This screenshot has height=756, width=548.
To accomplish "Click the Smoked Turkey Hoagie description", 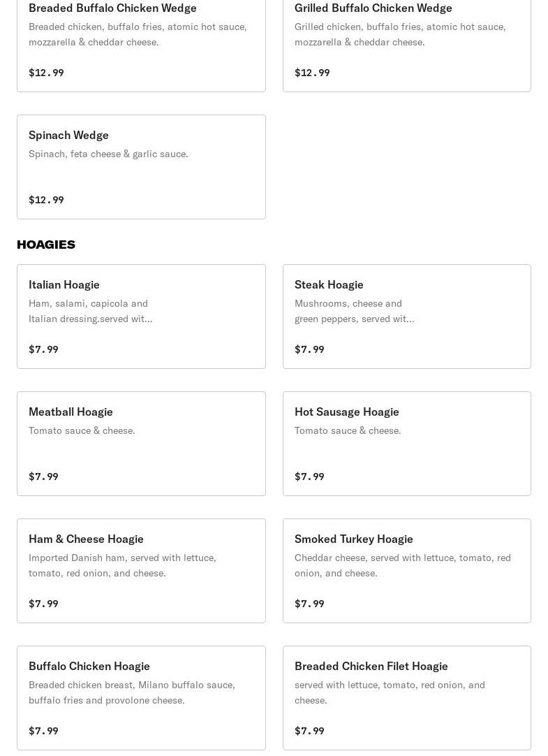I will 403,565.
